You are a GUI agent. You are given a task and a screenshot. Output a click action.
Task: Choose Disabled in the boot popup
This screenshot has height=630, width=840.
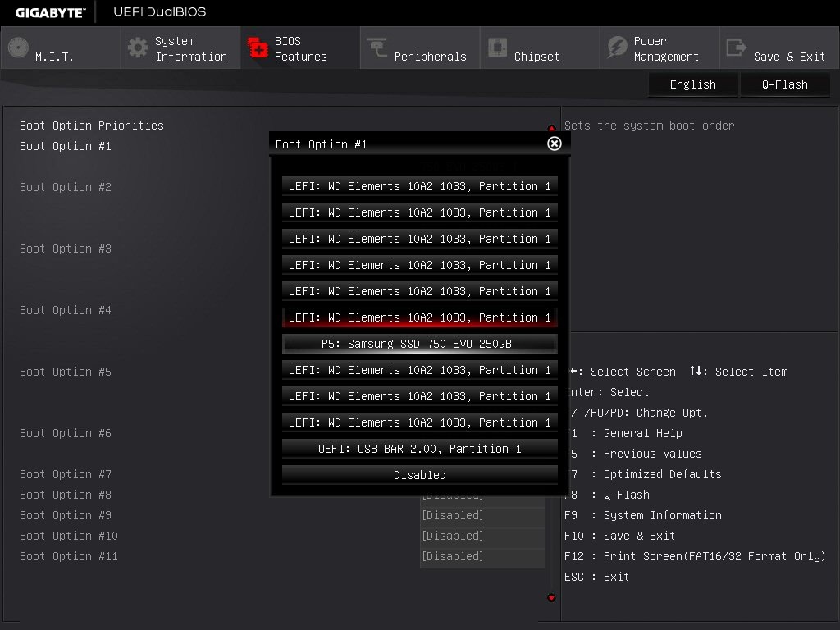coord(419,475)
